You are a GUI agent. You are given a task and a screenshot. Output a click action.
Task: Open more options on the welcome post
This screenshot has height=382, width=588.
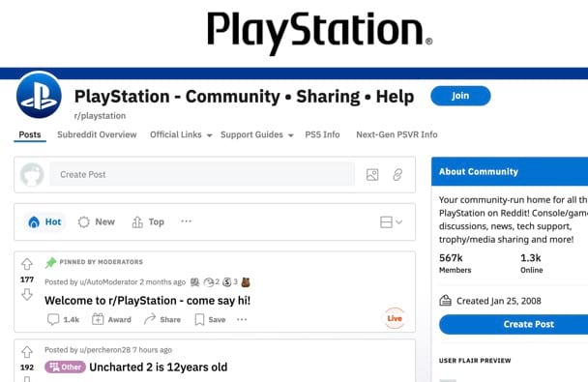pos(242,319)
